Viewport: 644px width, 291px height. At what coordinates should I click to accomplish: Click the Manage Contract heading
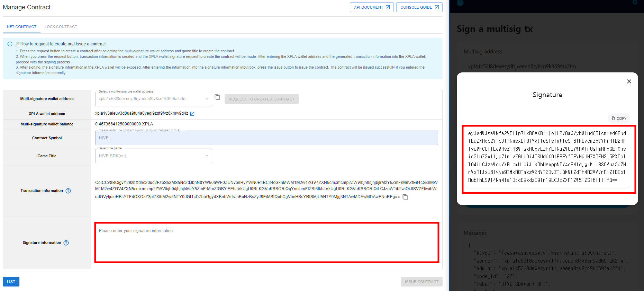[x=27, y=7]
